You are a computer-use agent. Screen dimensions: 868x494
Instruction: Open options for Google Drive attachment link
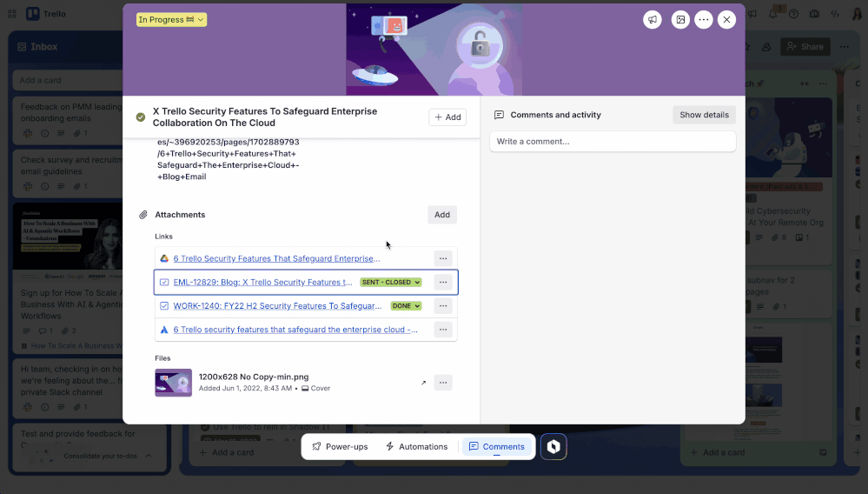443,258
